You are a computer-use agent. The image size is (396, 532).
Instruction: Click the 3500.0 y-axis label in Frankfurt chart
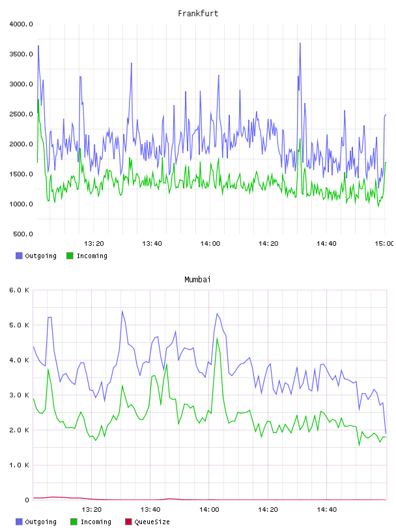tap(21, 54)
